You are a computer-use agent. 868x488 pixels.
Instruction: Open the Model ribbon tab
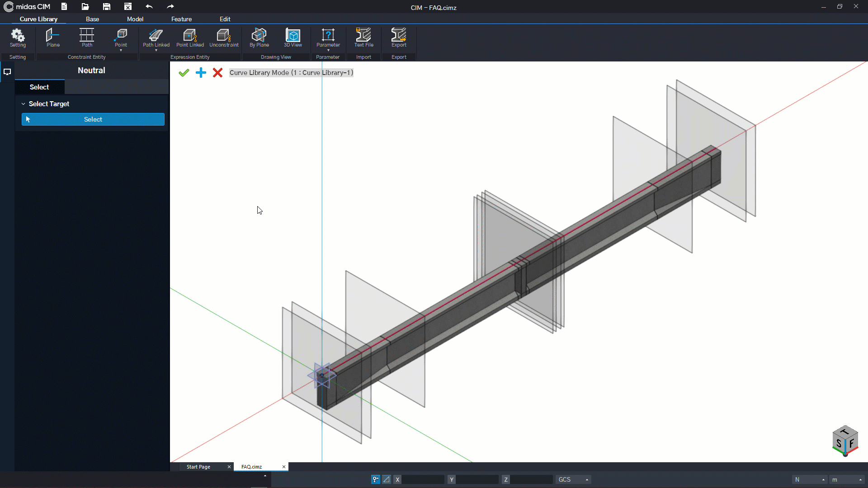tap(135, 19)
